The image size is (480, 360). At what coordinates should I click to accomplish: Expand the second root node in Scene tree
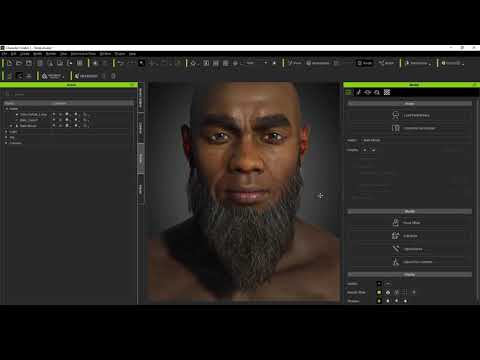[x=6, y=132]
